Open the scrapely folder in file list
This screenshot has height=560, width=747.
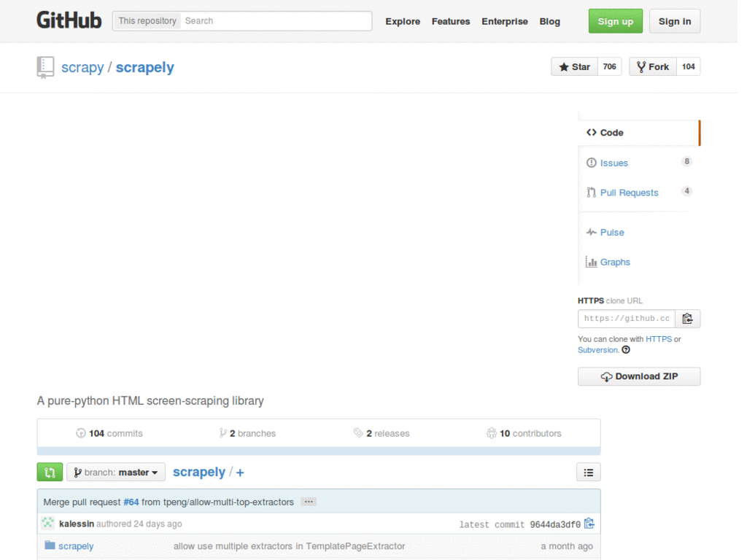click(x=76, y=546)
